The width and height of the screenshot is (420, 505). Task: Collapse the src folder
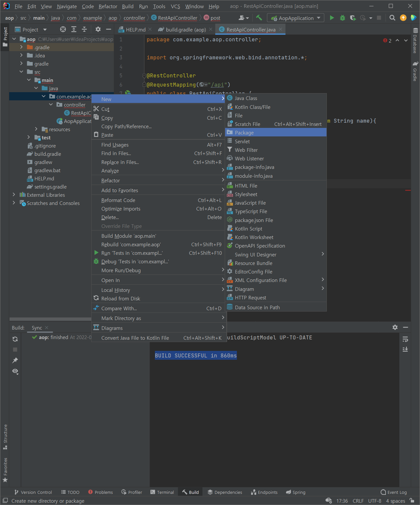[21, 72]
